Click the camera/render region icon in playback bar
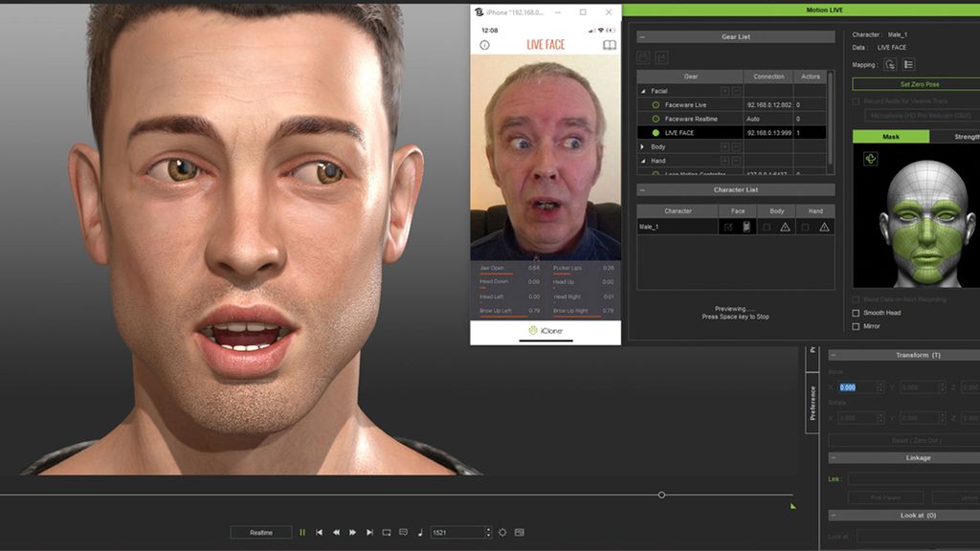The width and height of the screenshot is (980, 551). pyautogui.click(x=387, y=532)
